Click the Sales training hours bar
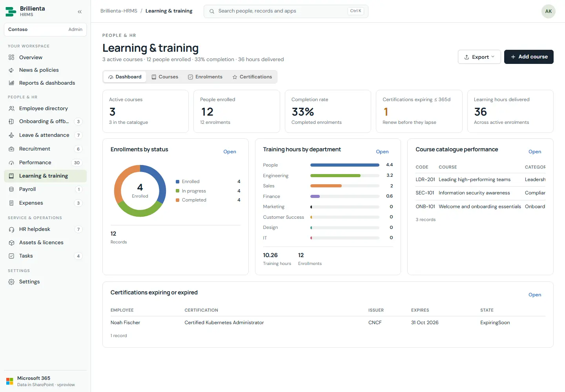565x392 pixels. pyautogui.click(x=326, y=186)
